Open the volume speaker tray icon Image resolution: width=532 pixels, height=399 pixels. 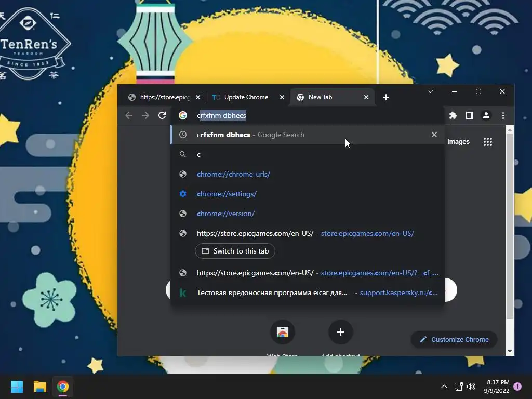click(x=471, y=387)
